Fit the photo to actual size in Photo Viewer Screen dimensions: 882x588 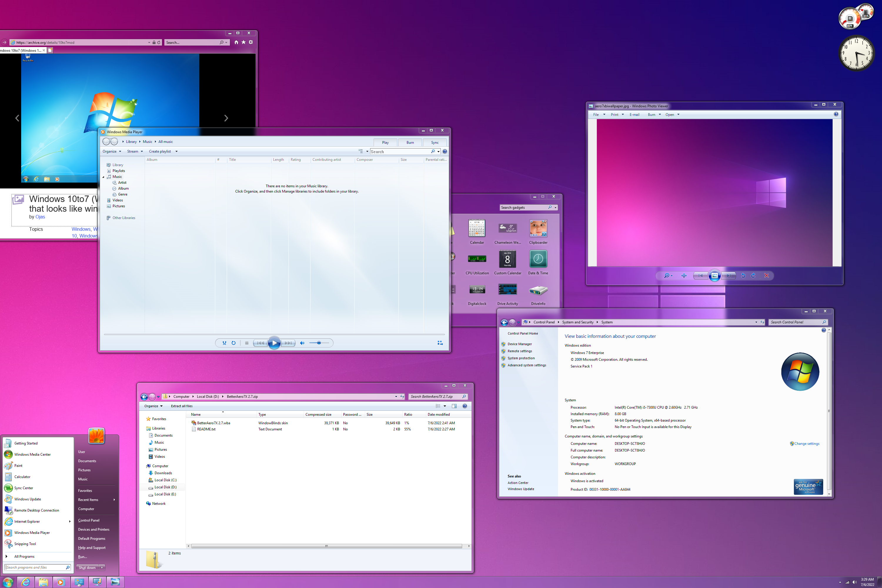pos(684,276)
